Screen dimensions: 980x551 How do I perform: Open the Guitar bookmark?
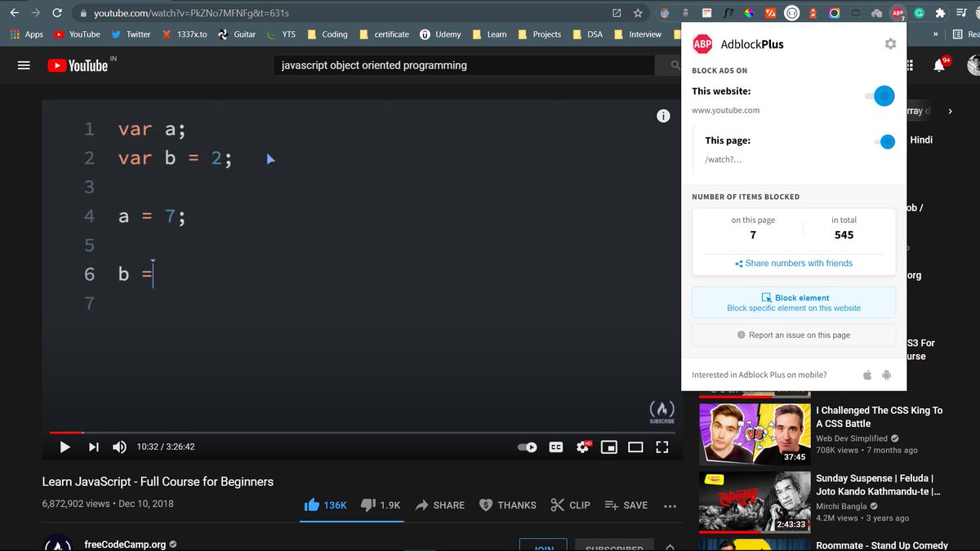pyautogui.click(x=237, y=34)
